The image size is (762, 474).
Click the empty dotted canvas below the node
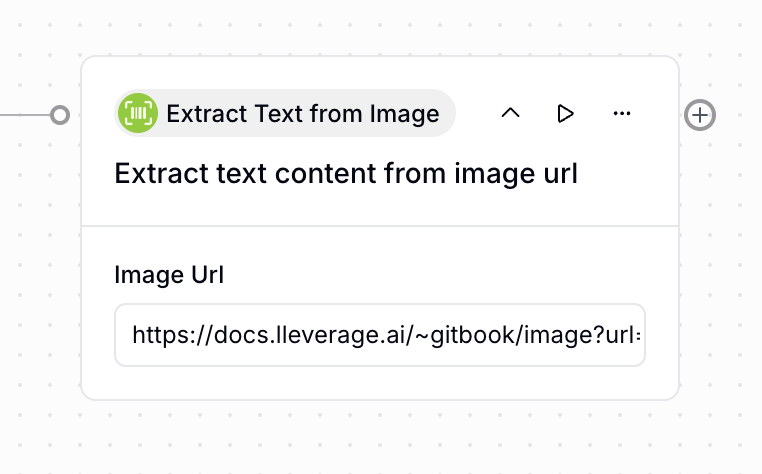pos(380,438)
